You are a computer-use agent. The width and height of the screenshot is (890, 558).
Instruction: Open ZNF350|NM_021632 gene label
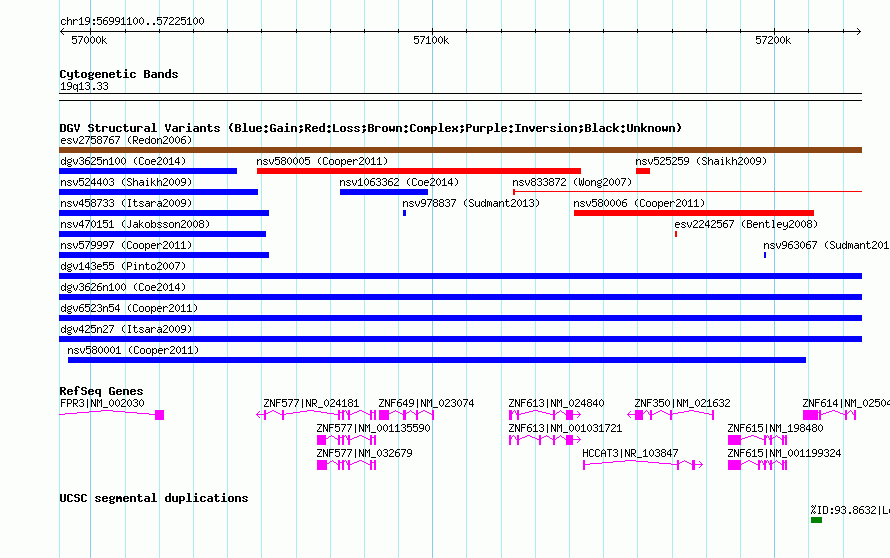[682, 404]
